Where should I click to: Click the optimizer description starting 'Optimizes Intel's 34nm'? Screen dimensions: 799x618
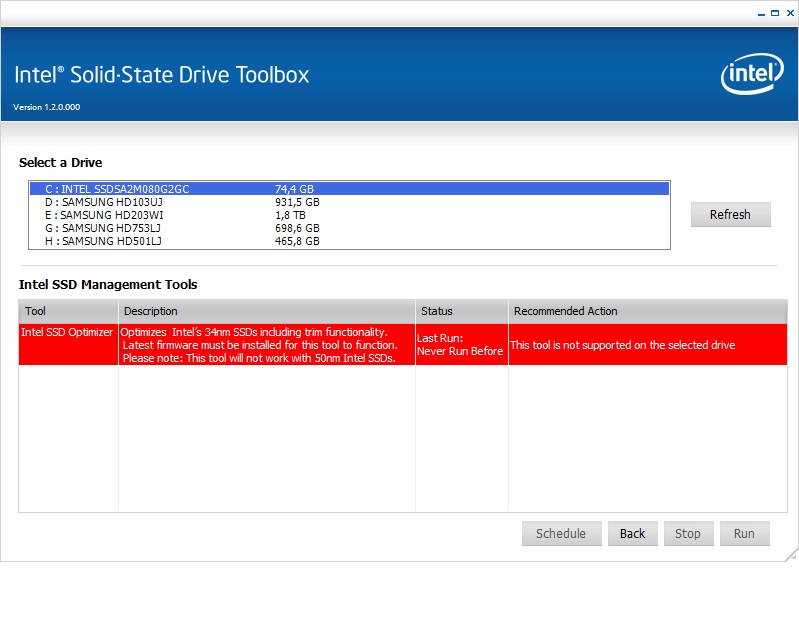[267, 344]
